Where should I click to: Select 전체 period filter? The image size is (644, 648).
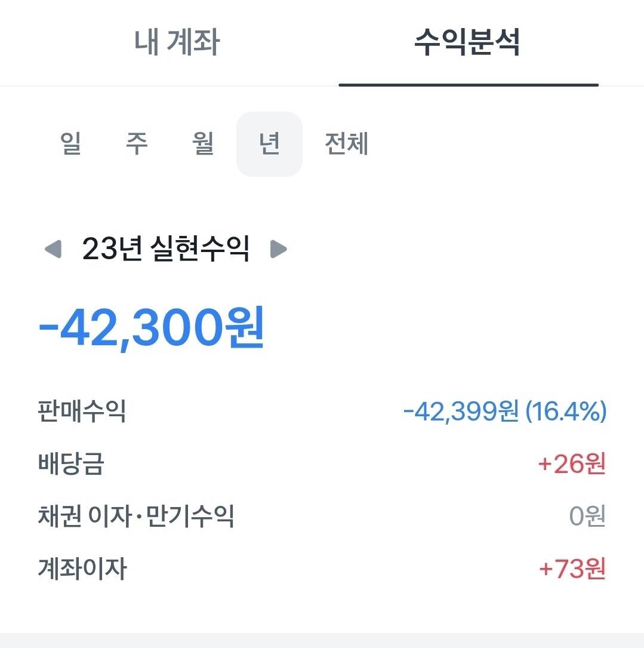coord(347,144)
